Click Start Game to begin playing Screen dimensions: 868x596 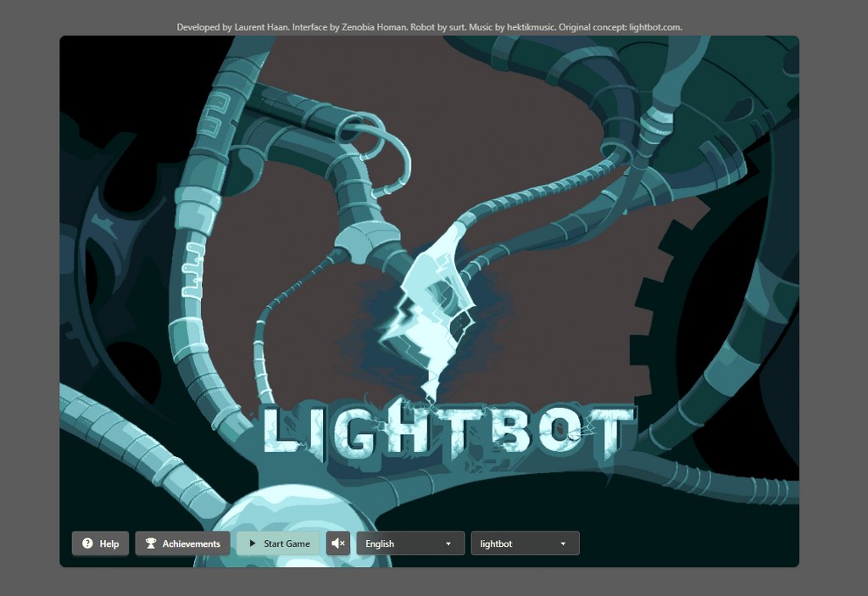click(x=278, y=543)
